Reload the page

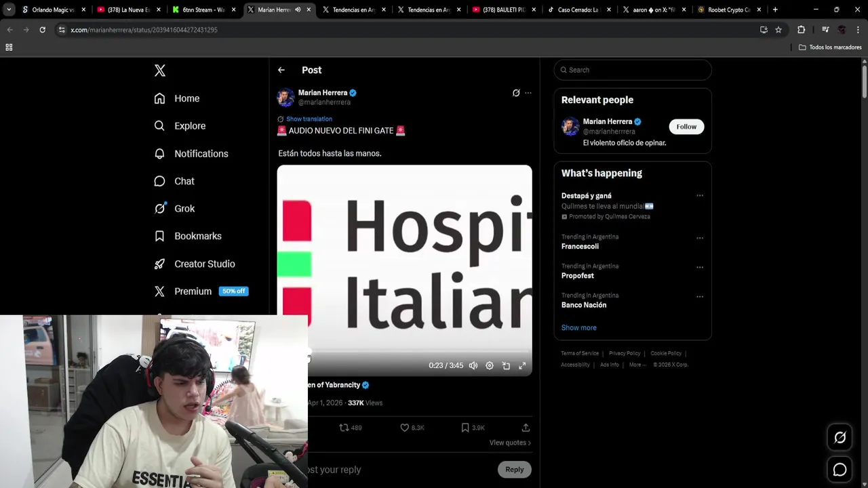click(x=42, y=30)
